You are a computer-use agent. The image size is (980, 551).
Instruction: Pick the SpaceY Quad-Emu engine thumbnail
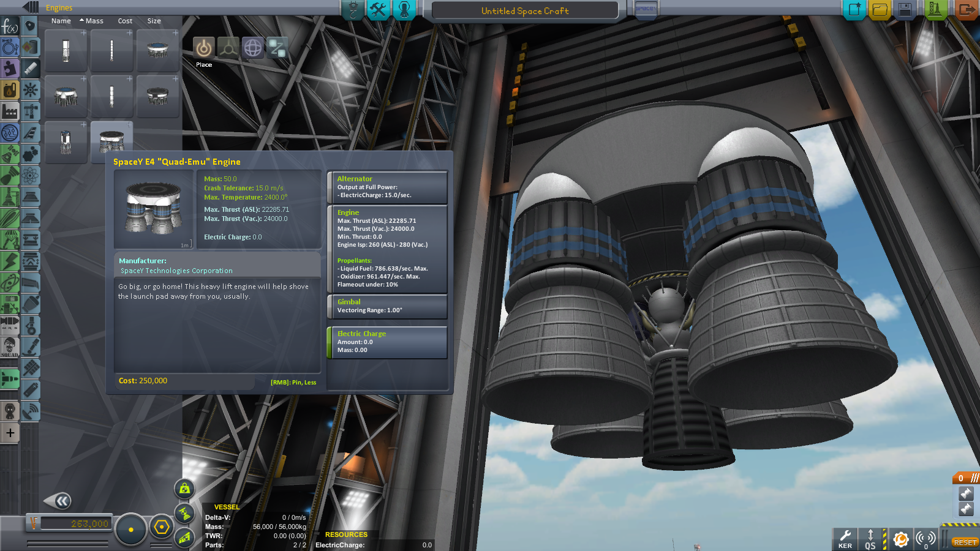pyautogui.click(x=111, y=142)
